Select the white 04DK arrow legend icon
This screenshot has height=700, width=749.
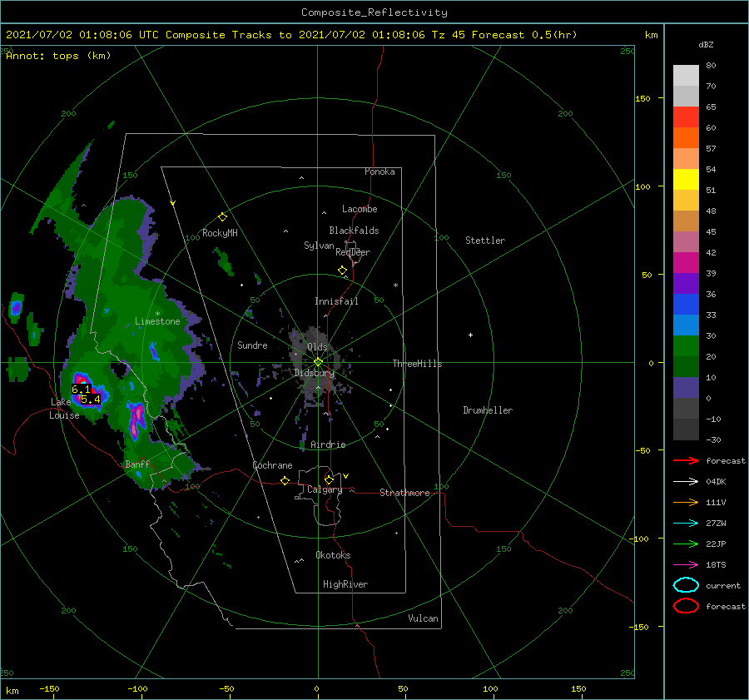tap(686, 481)
